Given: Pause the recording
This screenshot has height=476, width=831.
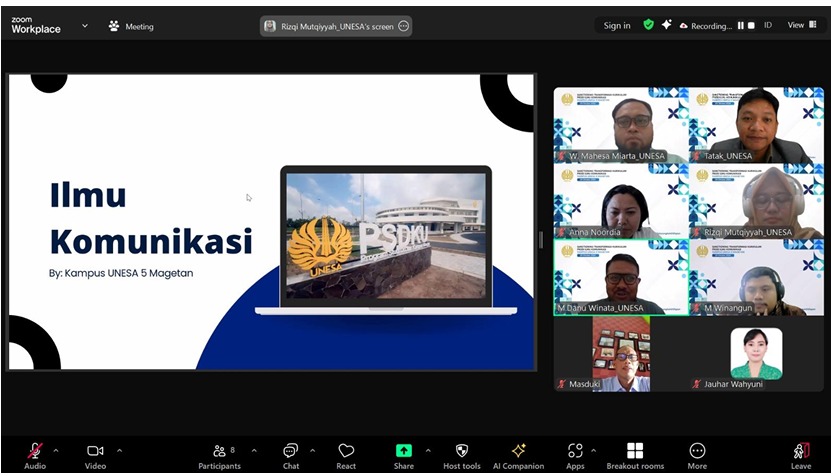Looking at the screenshot, I should coord(741,26).
